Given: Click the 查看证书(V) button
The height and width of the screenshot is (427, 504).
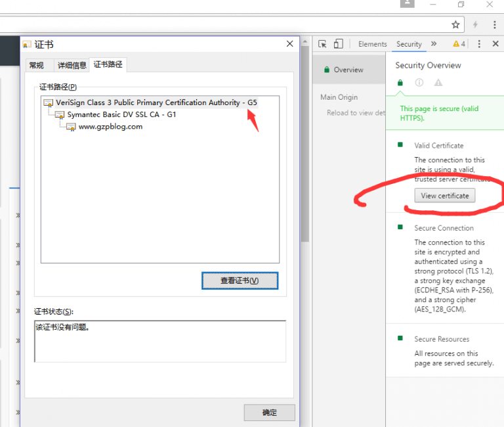Looking at the screenshot, I should 240,281.
